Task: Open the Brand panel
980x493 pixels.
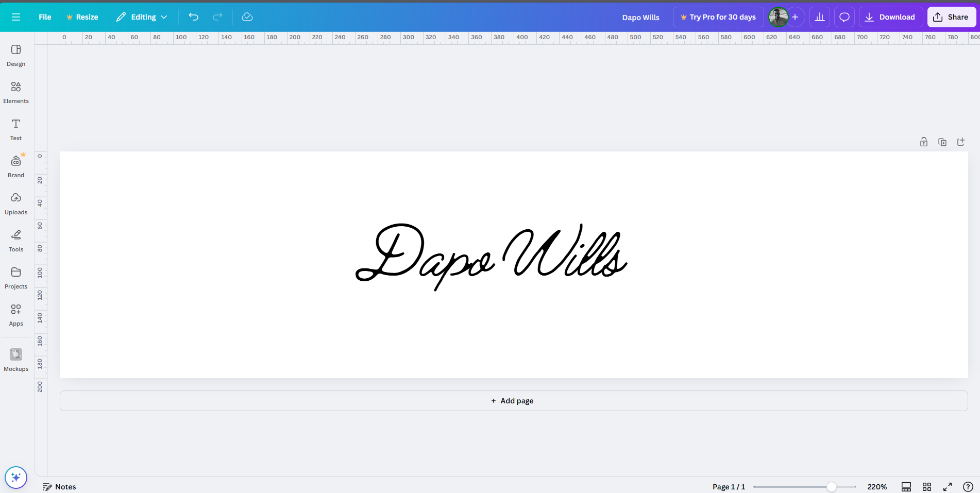Action: pos(15,166)
